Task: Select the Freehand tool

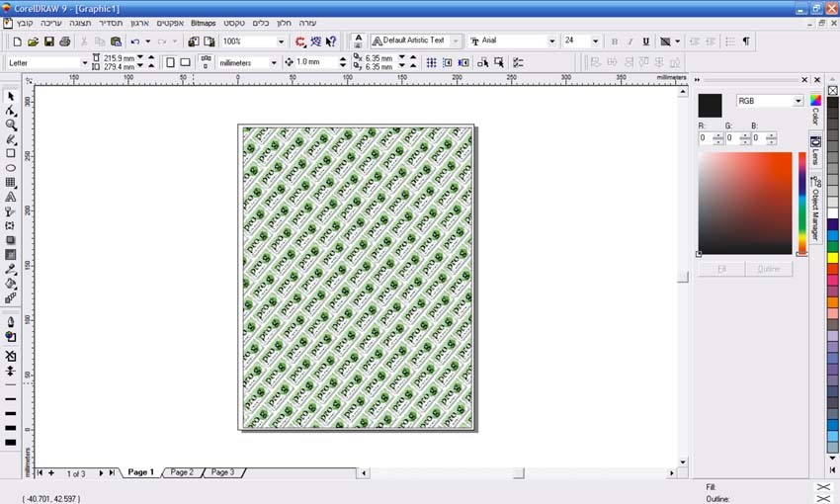Action: tap(10, 139)
